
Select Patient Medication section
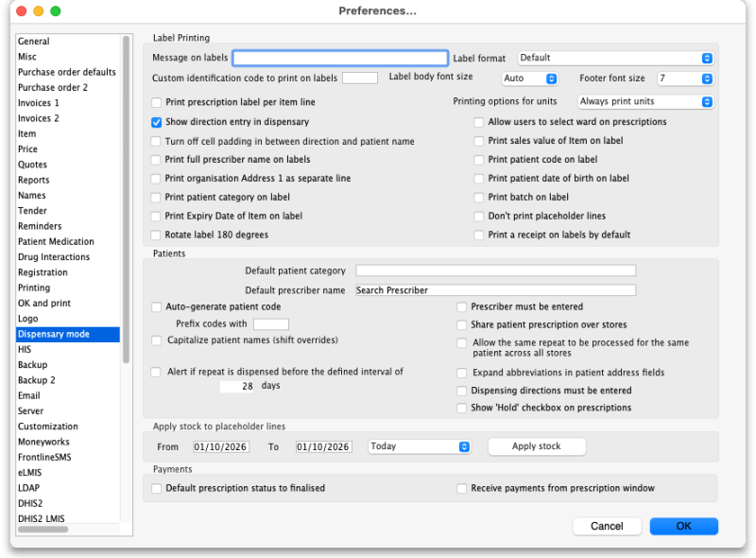click(67, 242)
